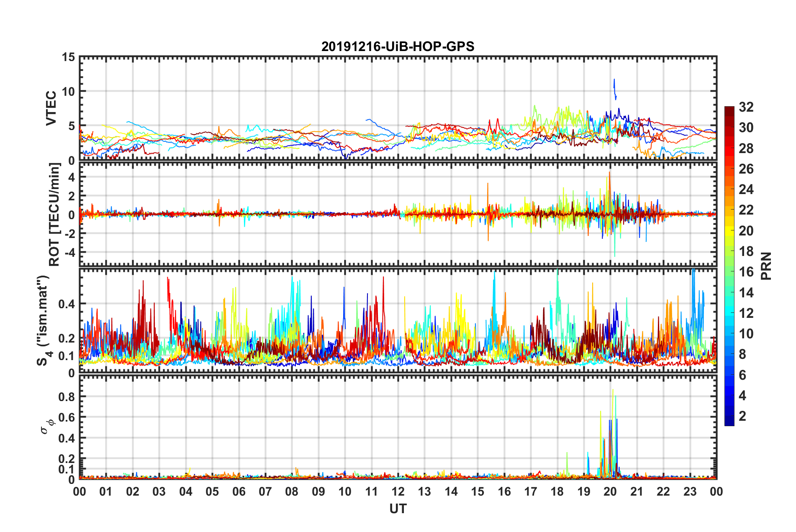The height and width of the screenshot is (532, 796).
Task: Click UT hour tick 03
Action: 159,491
